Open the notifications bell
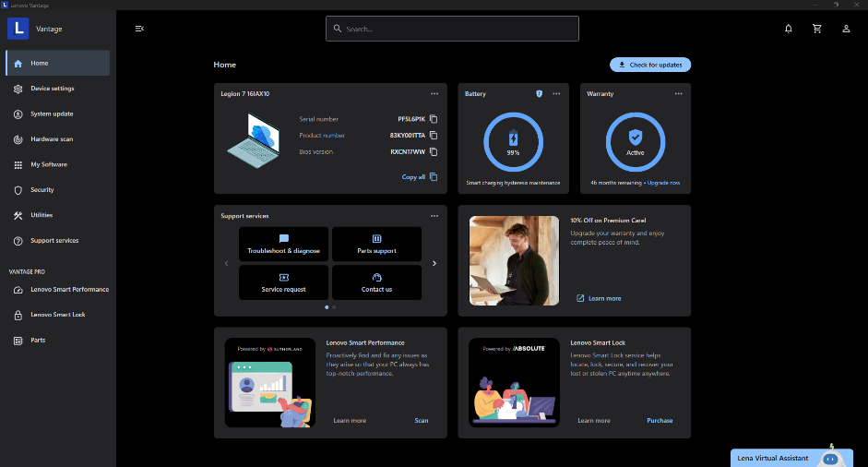This screenshot has width=868, height=467. coord(789,29)
